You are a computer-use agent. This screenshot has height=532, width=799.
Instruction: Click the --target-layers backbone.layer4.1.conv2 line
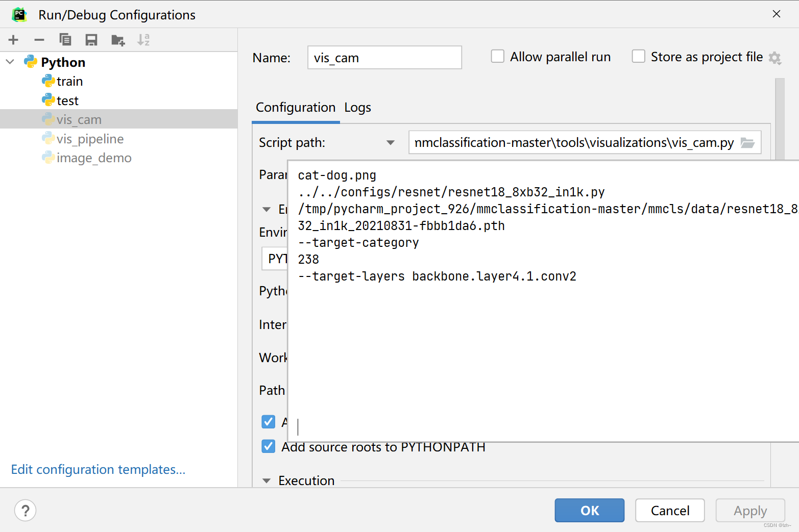tap(437, 276)
